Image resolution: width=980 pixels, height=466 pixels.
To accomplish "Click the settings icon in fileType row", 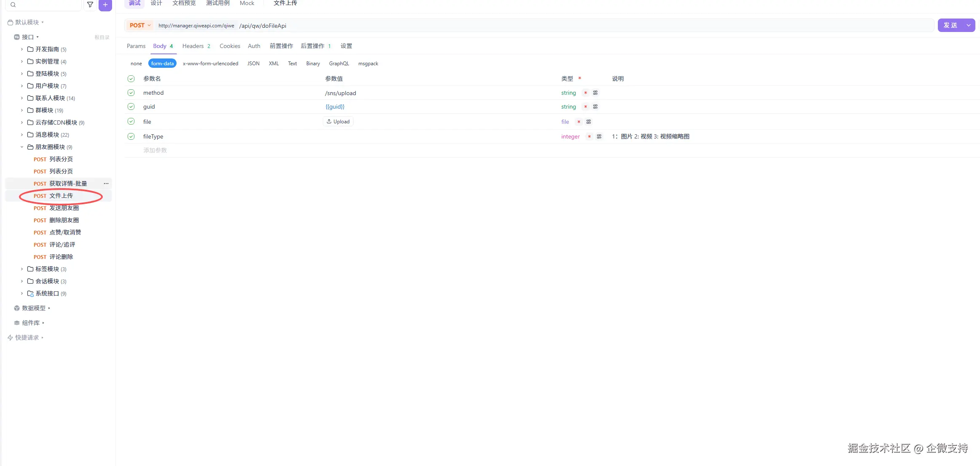I will pos(599,136).
